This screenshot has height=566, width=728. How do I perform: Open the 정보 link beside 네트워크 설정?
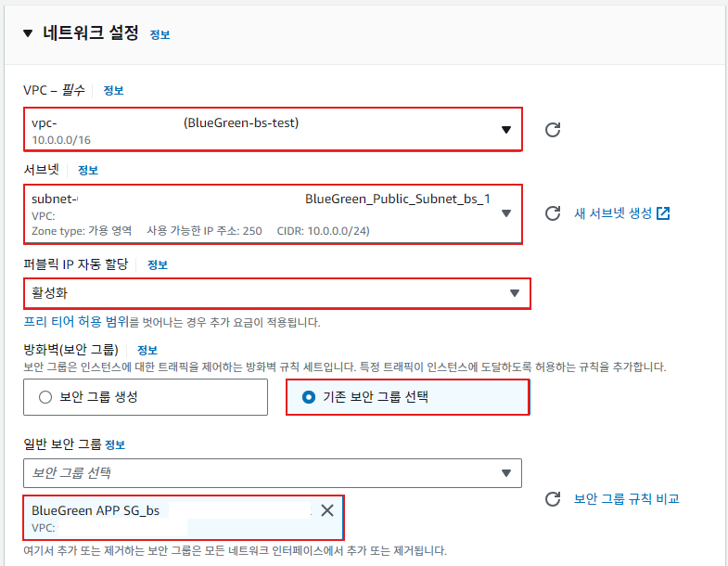point(160,35)
